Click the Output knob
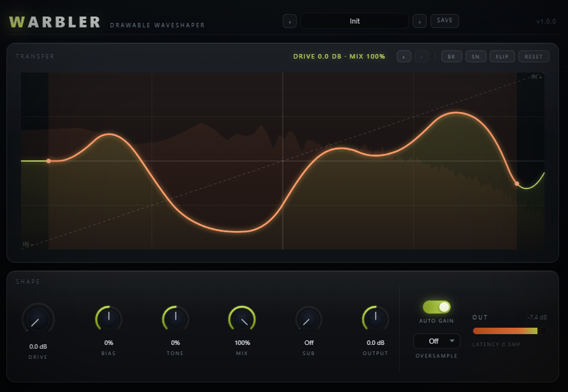The height and width of the screenshot is (392, 568). coord(375,319)
